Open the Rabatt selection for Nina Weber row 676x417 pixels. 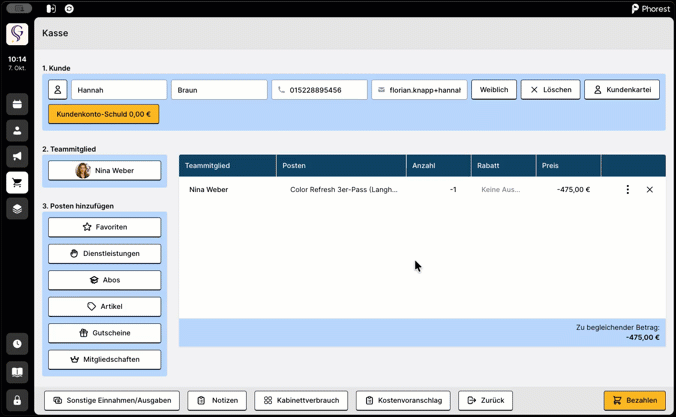(500, 189)
